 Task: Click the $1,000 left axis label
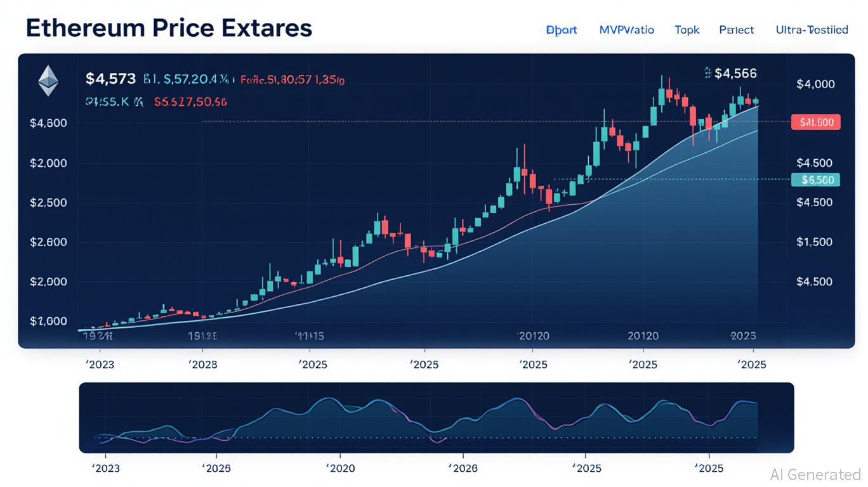point(48,321)
